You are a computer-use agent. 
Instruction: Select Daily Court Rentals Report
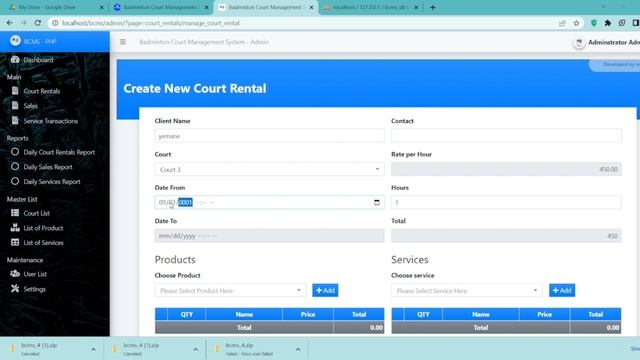59,152
